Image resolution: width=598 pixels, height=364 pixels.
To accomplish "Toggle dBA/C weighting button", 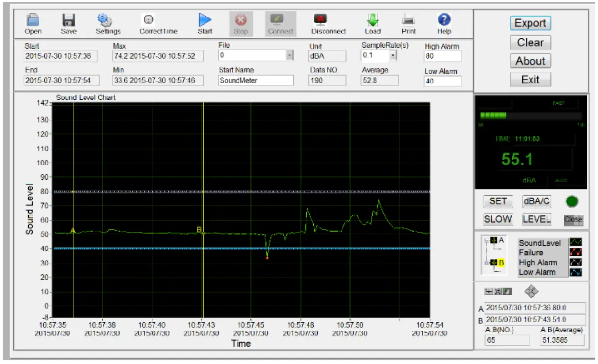I will pos(536,201).
